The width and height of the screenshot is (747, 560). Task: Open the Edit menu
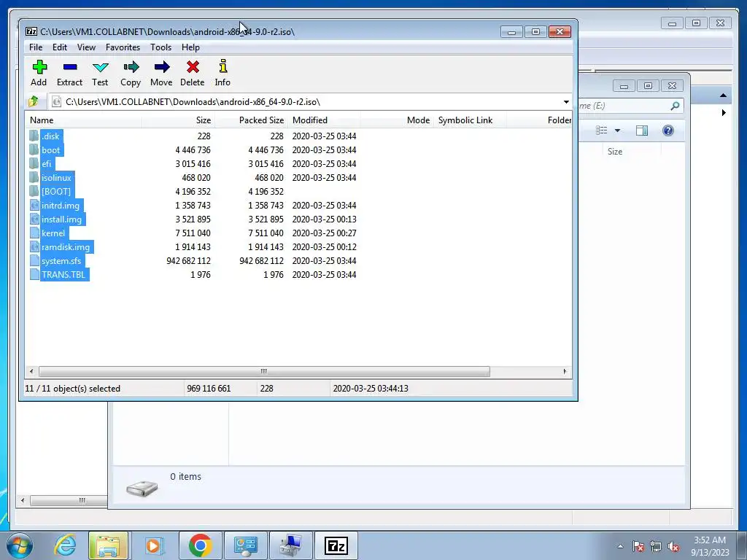pyautogui.click(x=60, y=47)
